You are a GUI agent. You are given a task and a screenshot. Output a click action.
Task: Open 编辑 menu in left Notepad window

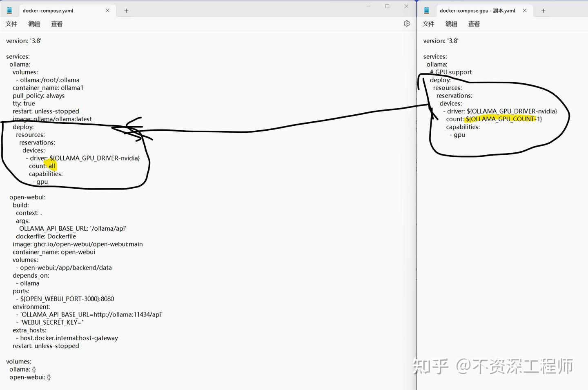(x=34, y=24)
